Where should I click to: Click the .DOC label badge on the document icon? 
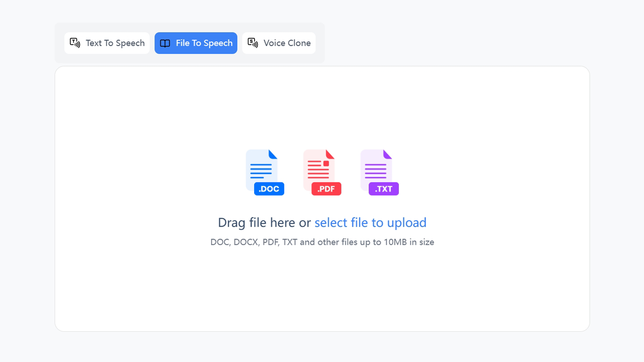[268, 189]
